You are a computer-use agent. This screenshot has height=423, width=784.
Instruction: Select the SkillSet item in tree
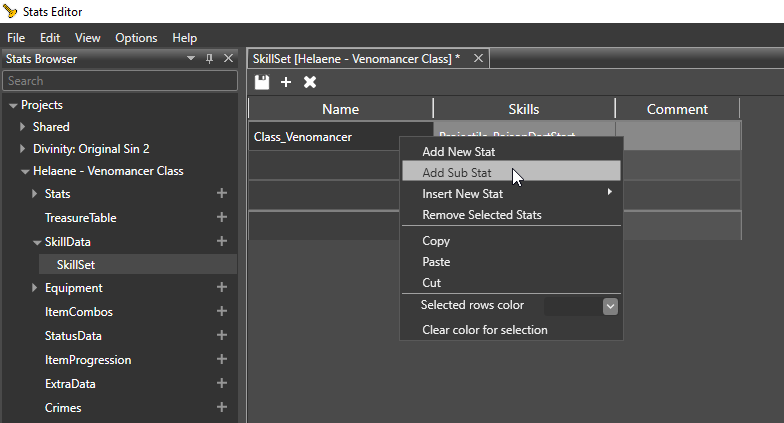coord(76,265)
